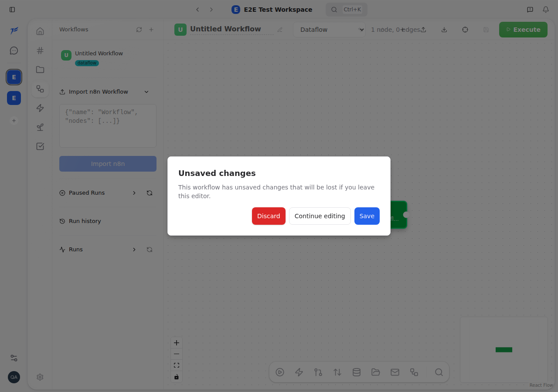Open the workflows icon in the sidebar
The width and height of the screenshot is (558, 392).
(40, 89)
